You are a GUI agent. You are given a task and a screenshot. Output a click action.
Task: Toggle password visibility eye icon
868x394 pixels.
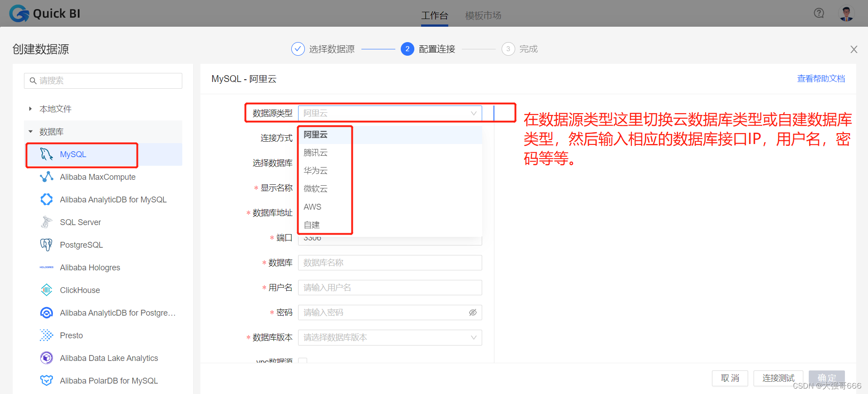[473, 312]
